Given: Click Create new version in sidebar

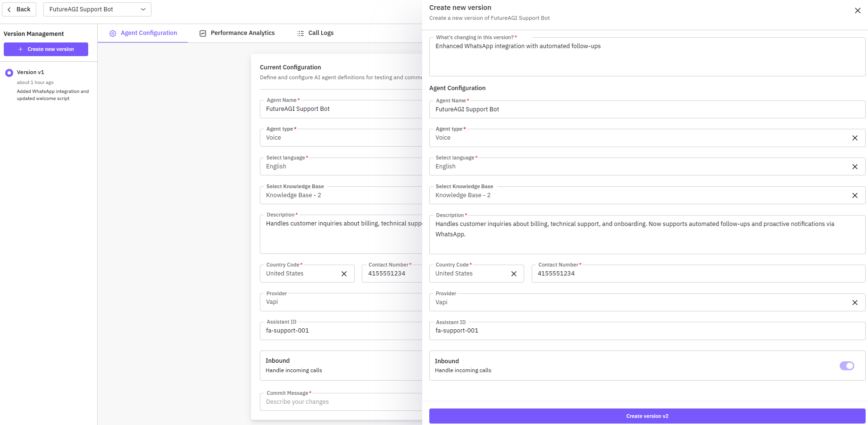Looking at the screenshot, I should tap(46, 49).
